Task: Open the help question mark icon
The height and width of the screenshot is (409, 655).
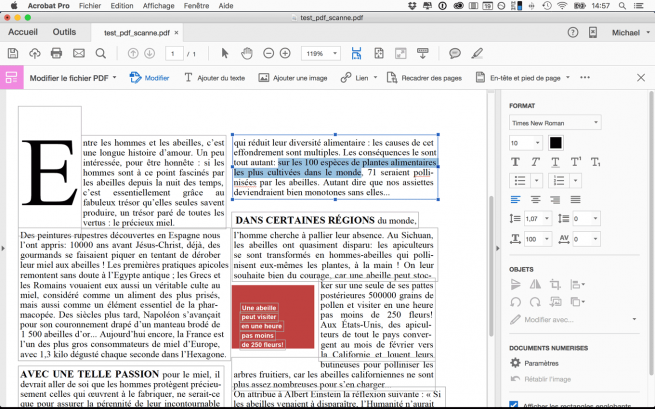Action: pyautogui.click(x=573, y=33)
